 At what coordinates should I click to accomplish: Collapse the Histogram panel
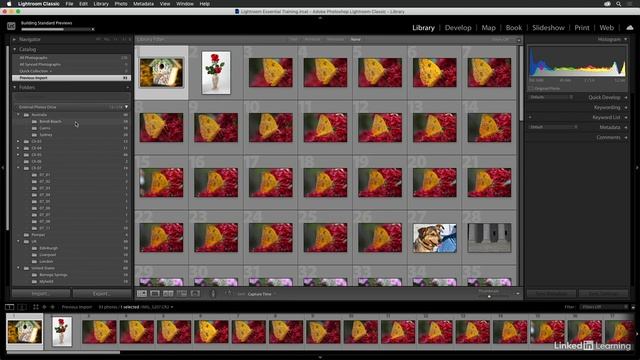coord(626,40)
